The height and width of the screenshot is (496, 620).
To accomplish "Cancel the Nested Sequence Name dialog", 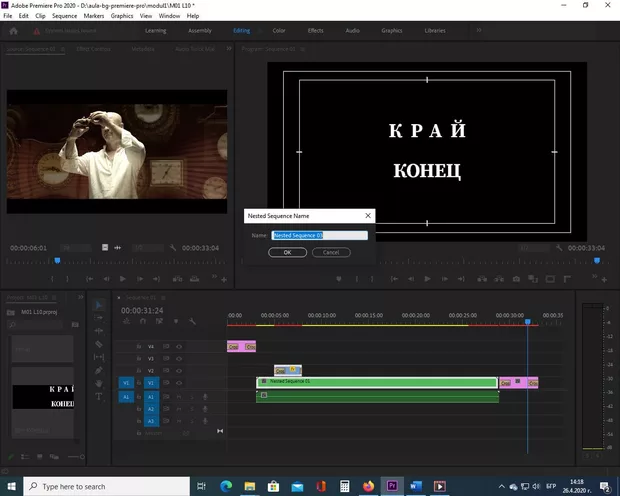I will (x=331, y=252).
